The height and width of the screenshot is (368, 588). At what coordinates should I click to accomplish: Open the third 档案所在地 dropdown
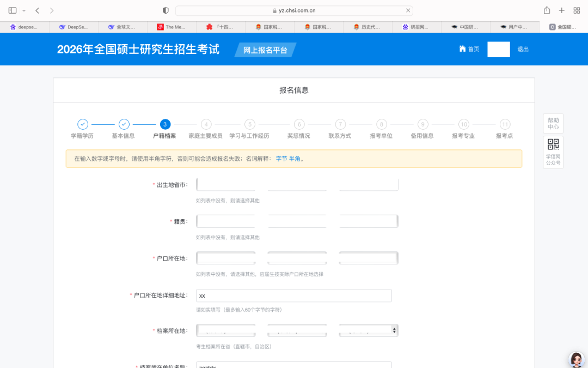(369, 330)
